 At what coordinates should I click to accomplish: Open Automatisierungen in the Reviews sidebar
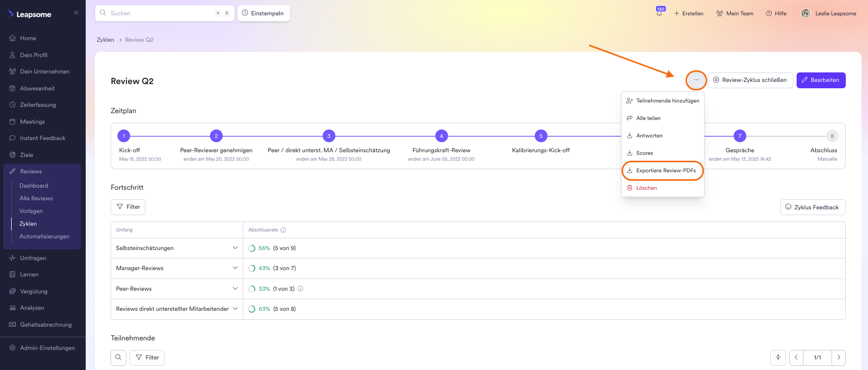pos(44,236)
